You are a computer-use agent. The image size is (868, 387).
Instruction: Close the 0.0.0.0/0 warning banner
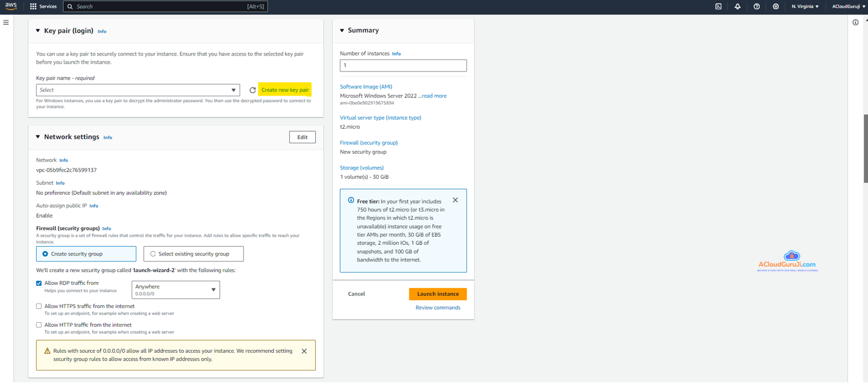point(304,351)
